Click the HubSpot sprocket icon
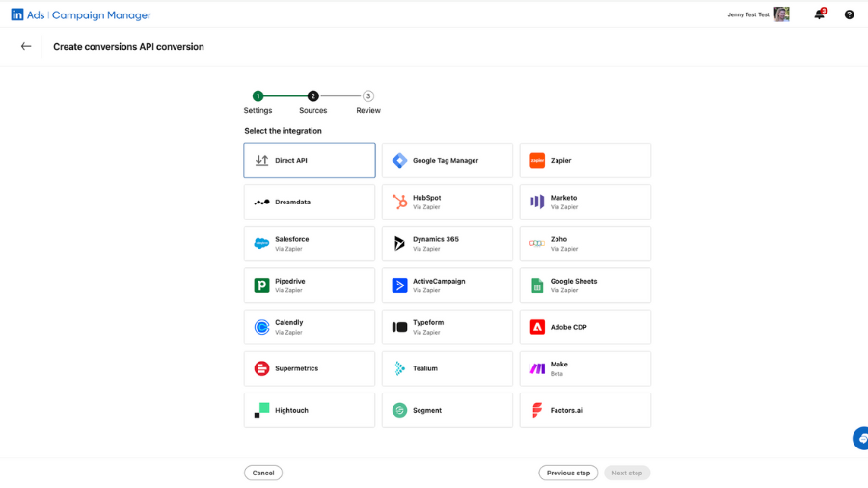 tap(399, 202)
